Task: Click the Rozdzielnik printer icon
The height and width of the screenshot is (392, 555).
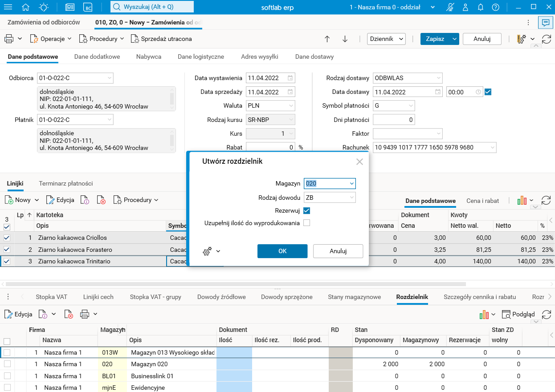Action: [x=85, y=314]
